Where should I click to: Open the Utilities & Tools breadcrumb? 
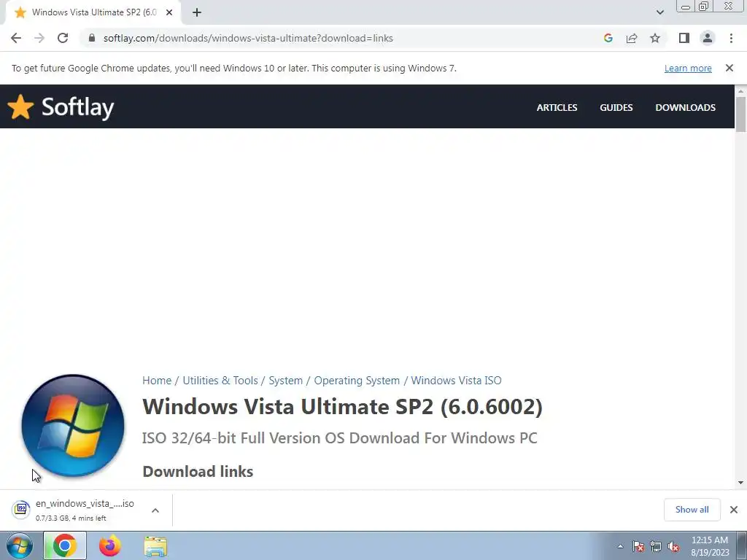point(220,381)
